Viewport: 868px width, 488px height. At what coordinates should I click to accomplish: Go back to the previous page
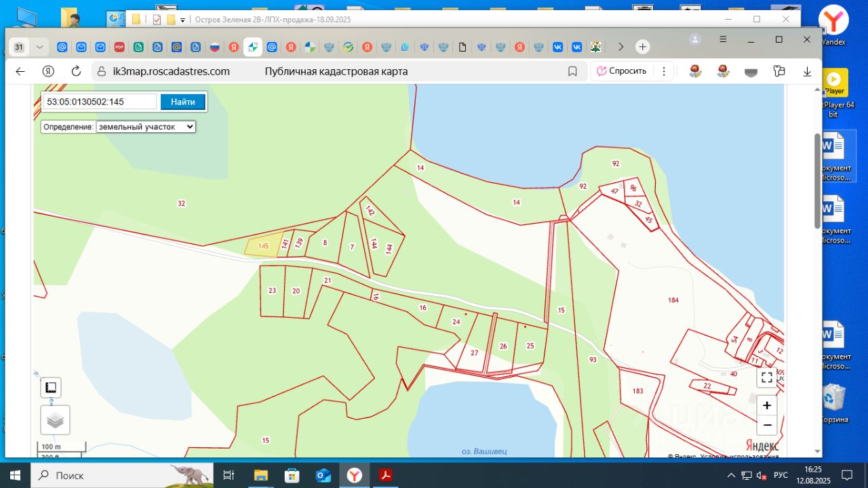point(20,71)
